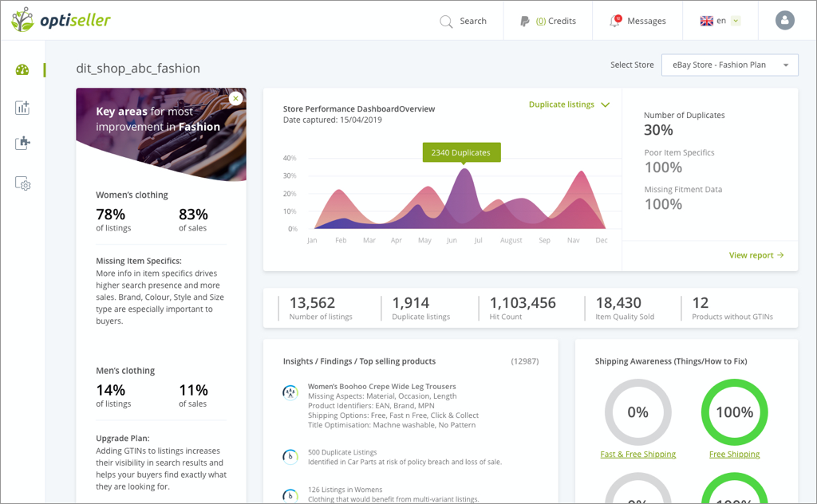Click the 100% Free Shipping ring
The height and width of the screenshot is (504, 817).
[x=734, y=412]
